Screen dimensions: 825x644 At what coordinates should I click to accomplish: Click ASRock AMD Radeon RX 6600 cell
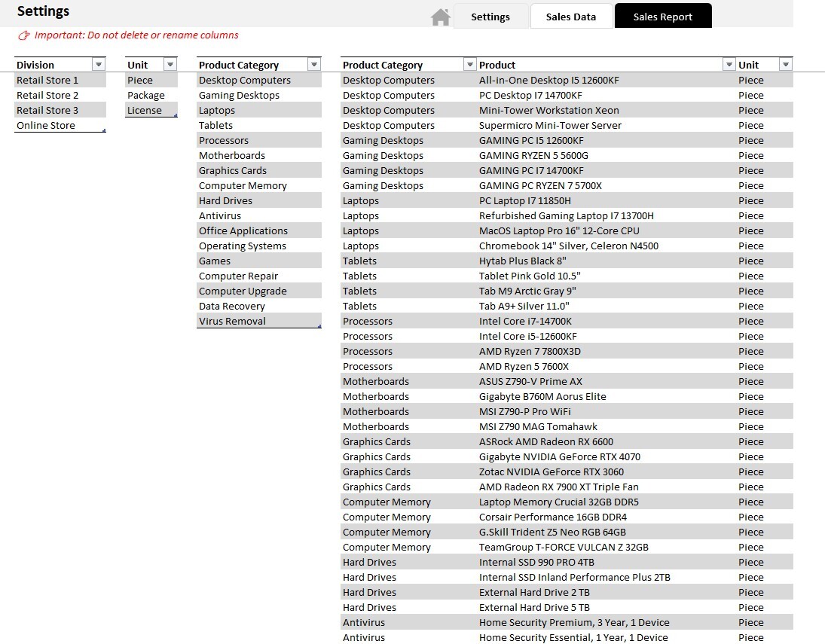606,442
